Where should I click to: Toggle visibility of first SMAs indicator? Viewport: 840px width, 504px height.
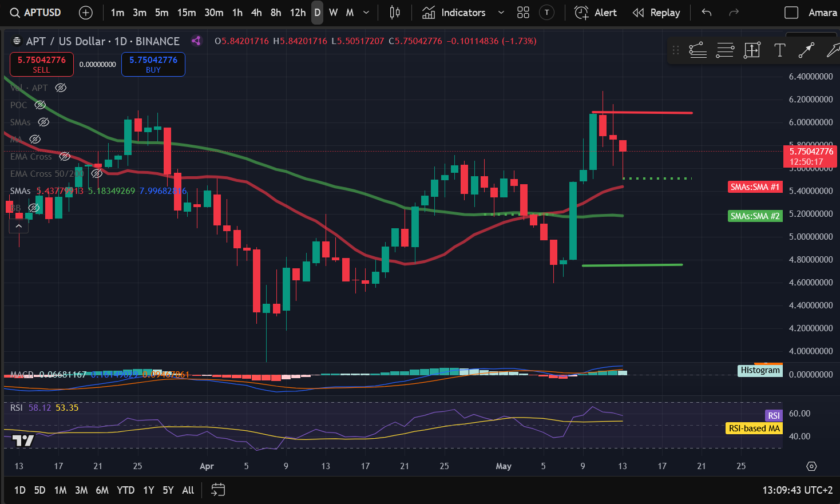click(43, 122)
